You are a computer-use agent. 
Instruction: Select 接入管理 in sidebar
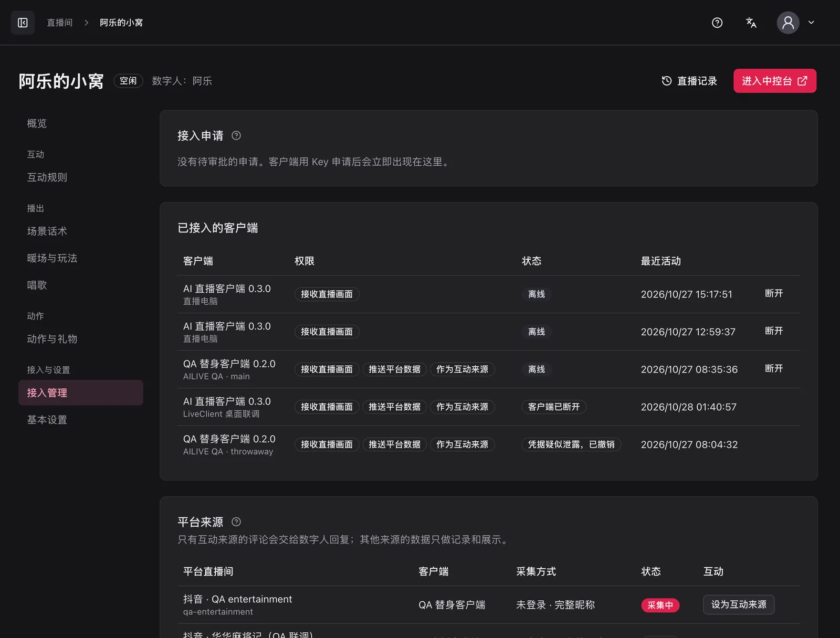click(x=81, y=393)
